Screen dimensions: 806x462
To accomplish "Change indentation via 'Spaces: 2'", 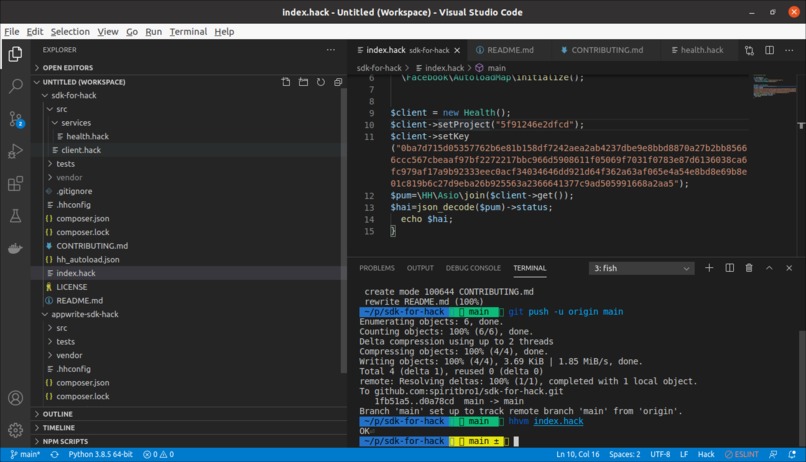I will (625, 454).
